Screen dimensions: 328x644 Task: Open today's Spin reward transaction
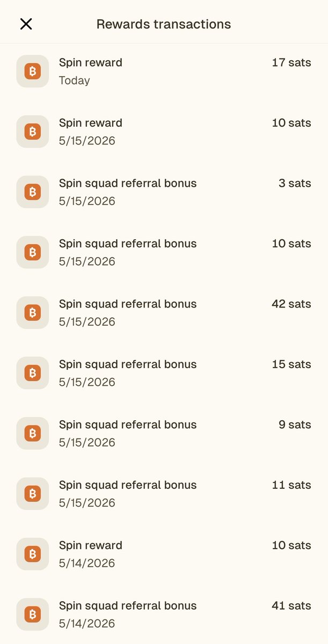(x=164, y=71)
